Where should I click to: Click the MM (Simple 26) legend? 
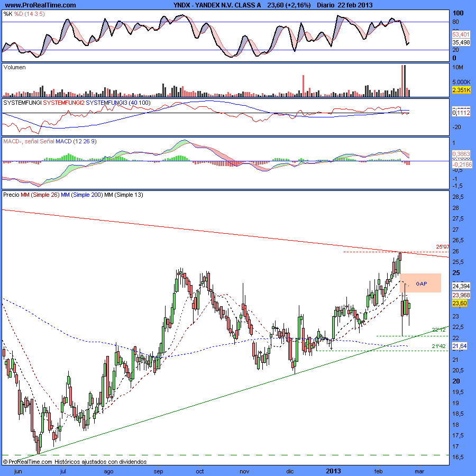[x=40, y=195]
